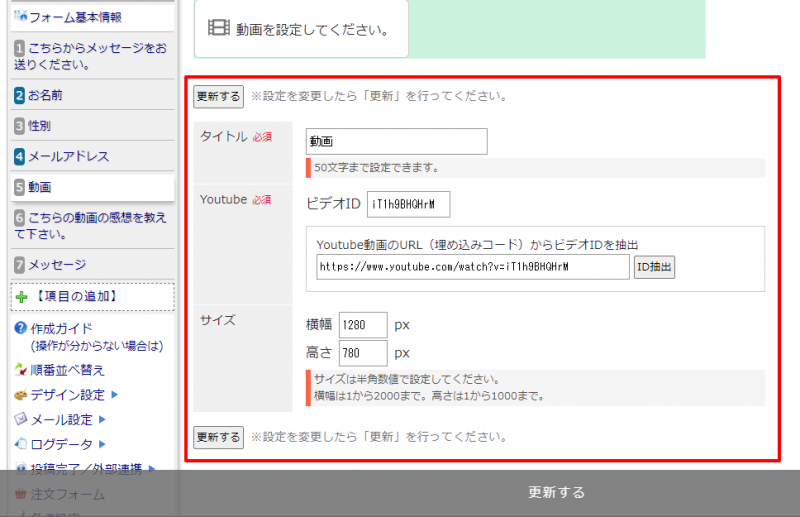Click the 順番並べ替え sort icon
The width and height of the screenshot is (800, 517).
click(21, 369)
